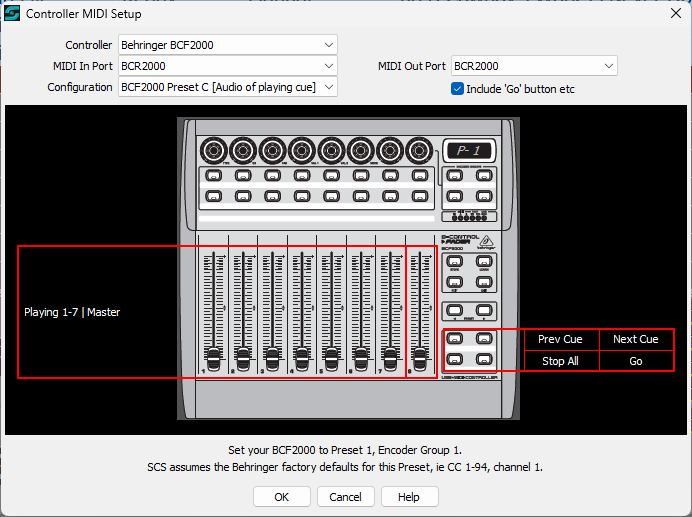Screen dimensions: 692x517
Task: Click the second-row button under encoder five
Action: (x=331, y=196)
